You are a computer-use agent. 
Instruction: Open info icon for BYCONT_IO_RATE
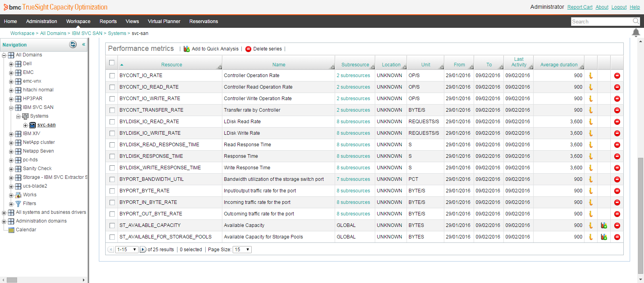tap(591, 76)
